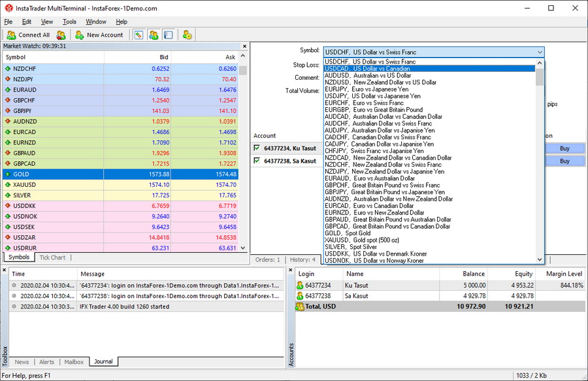Screen dimensions: 588x381
Task: Toggle the Accounts panel toolbar icon
Action: (154, 35)
